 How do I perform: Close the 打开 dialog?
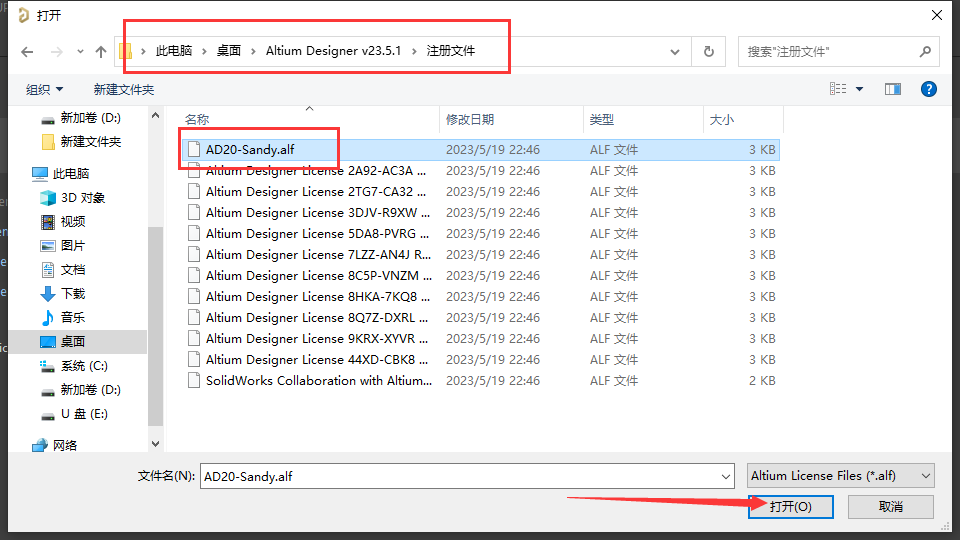tap(937, 15)
